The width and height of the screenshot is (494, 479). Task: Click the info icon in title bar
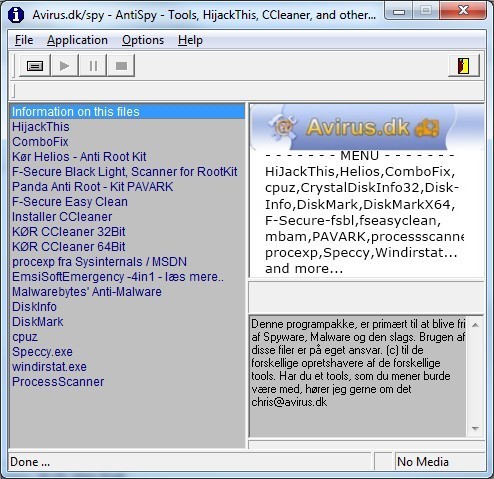[16, 15]
